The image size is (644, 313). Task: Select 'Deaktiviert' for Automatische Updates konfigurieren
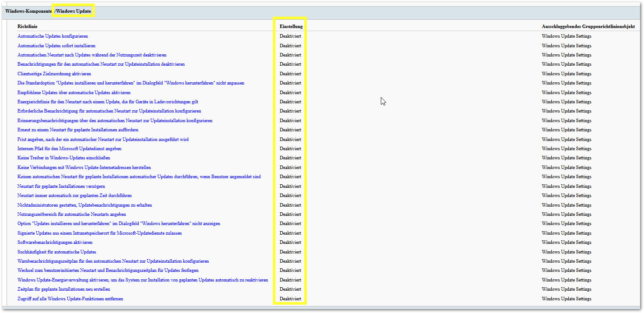click(x=290, y=36)
